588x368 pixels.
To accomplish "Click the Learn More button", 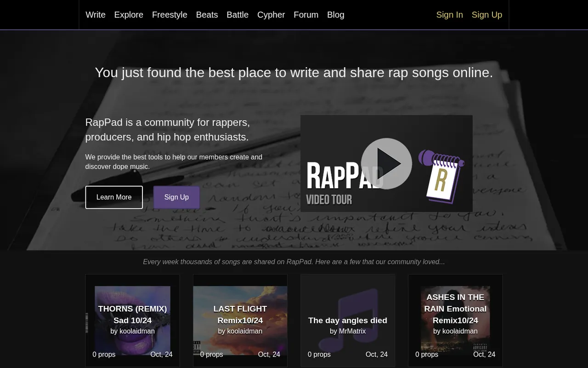I will click(x=114, y=197).
